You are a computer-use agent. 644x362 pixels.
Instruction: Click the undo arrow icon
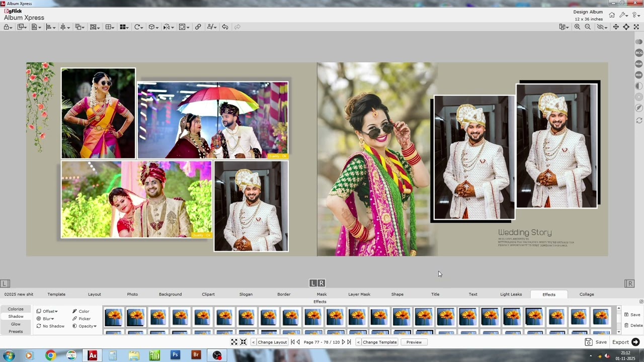click(225, 27)
